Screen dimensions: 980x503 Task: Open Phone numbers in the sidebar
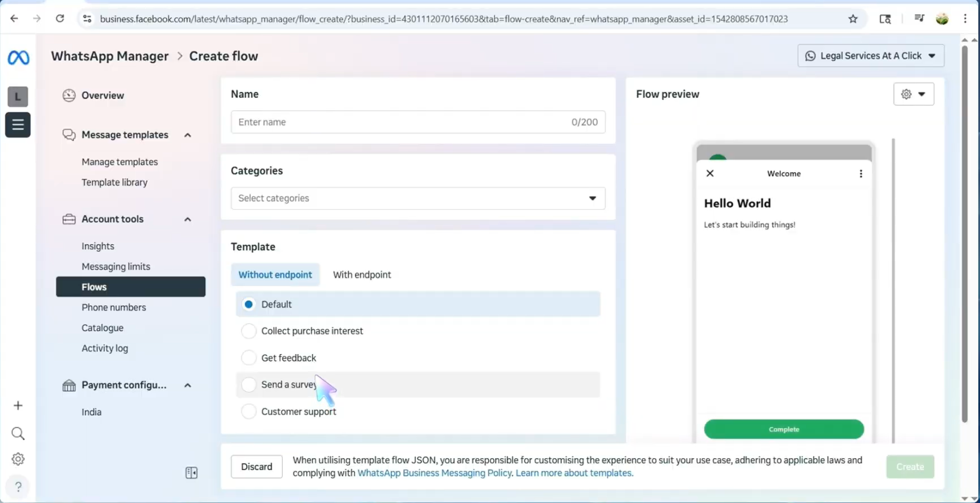[114, 308]
